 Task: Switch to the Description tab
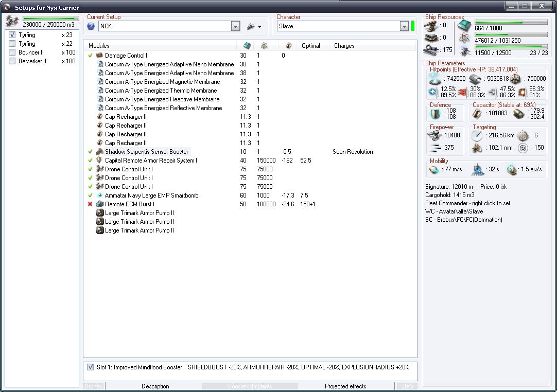click(x=155, y=386)
